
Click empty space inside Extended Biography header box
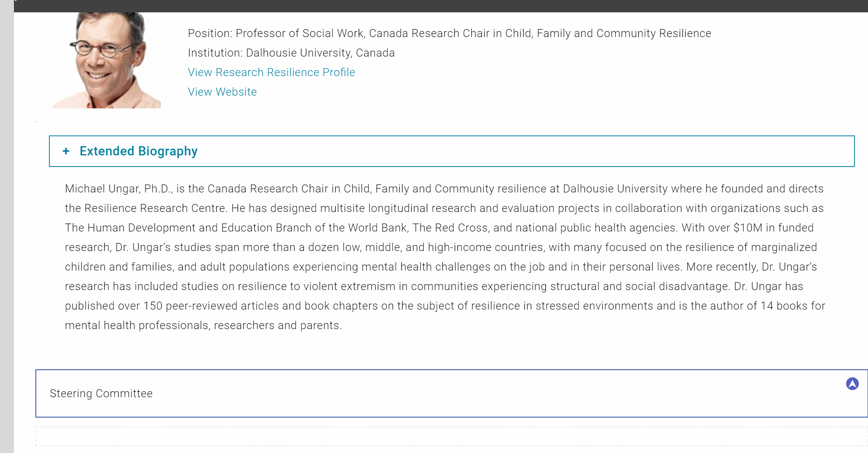518,151
